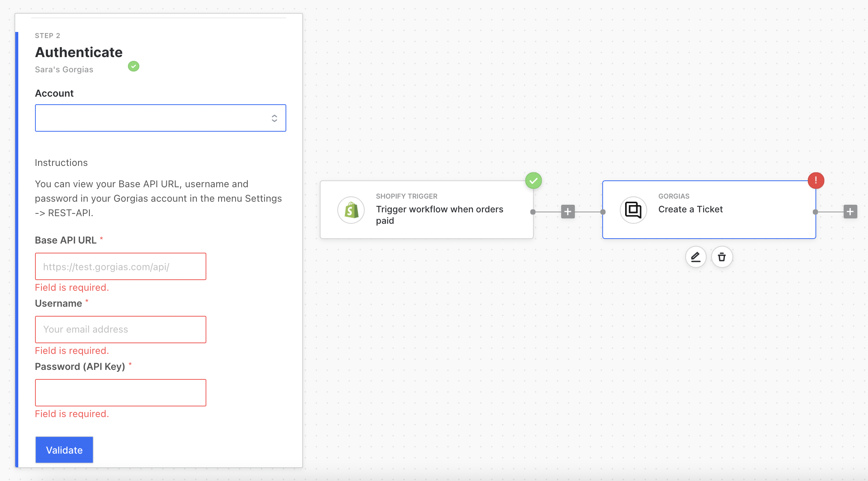This screenshot has height=481, width=868.
Task: Click the trash delete icon under Gorgias node
Action: pyautogui.click(x=722, y=257)
